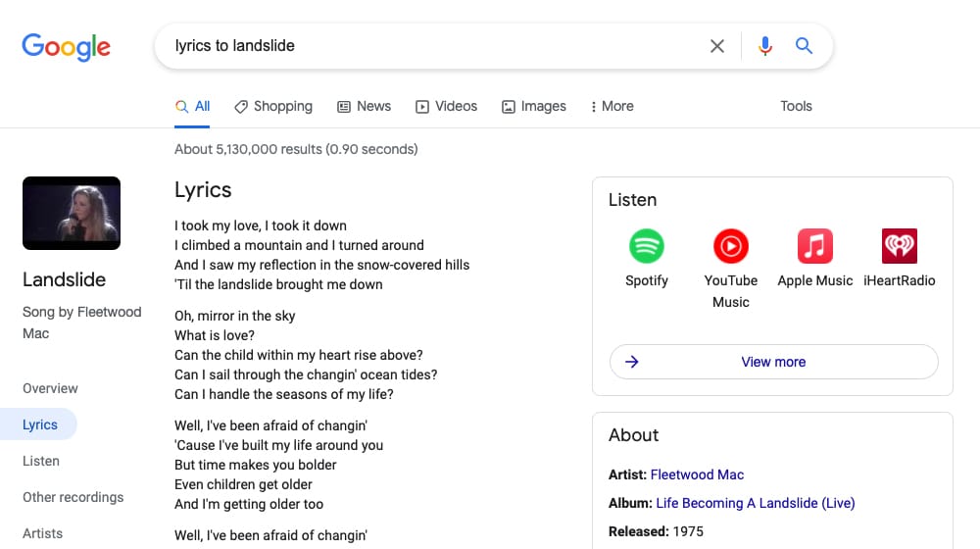The height and width of the screenshot is (549, 980).
Task: Open the search Tools
Action: pos(796,106)
